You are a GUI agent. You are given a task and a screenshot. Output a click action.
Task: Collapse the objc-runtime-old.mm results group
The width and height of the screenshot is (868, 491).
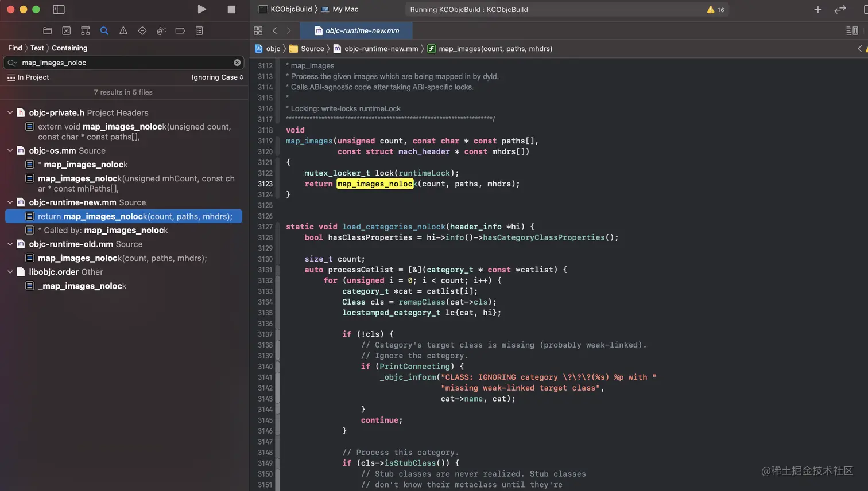10,244
